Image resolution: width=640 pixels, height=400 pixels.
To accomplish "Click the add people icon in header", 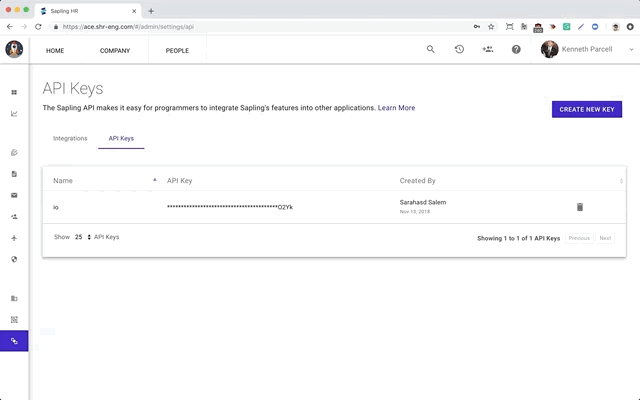I will 487,49.
